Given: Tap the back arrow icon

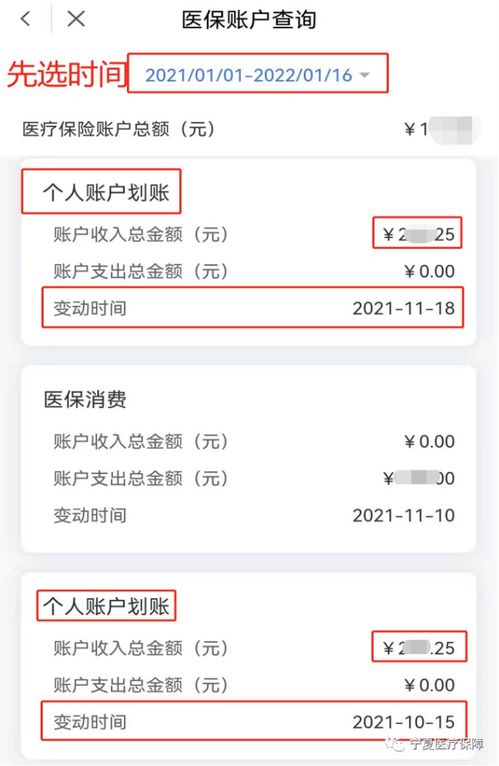Looking at the screenshot, I should [x=25, y=19].
